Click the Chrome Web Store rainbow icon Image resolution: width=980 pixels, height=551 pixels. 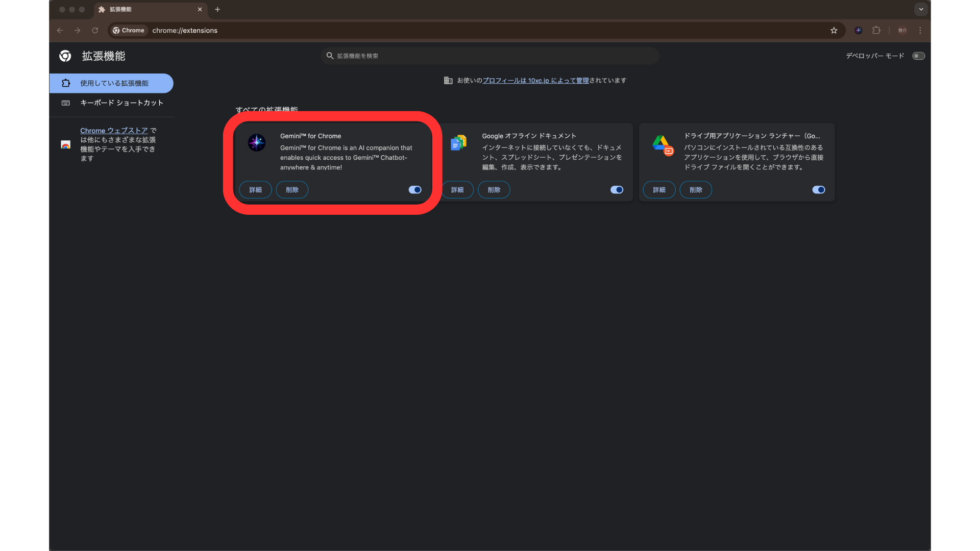click(66, 144)
